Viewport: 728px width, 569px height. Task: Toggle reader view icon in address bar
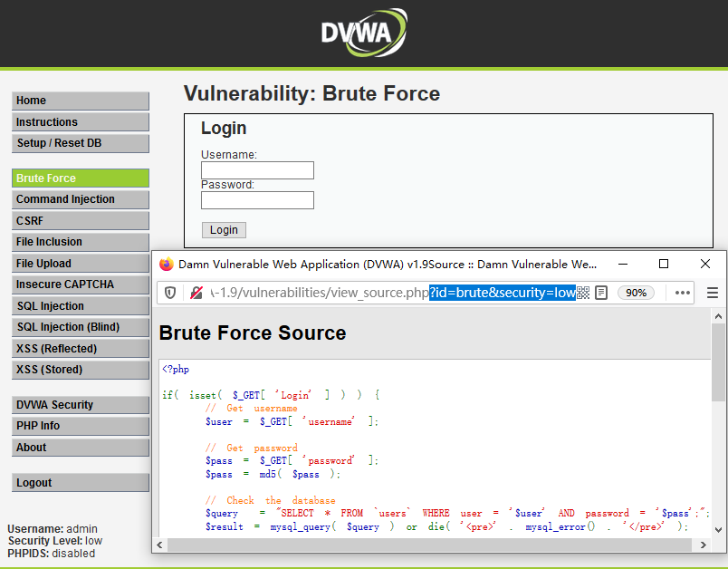click(601, 293)
